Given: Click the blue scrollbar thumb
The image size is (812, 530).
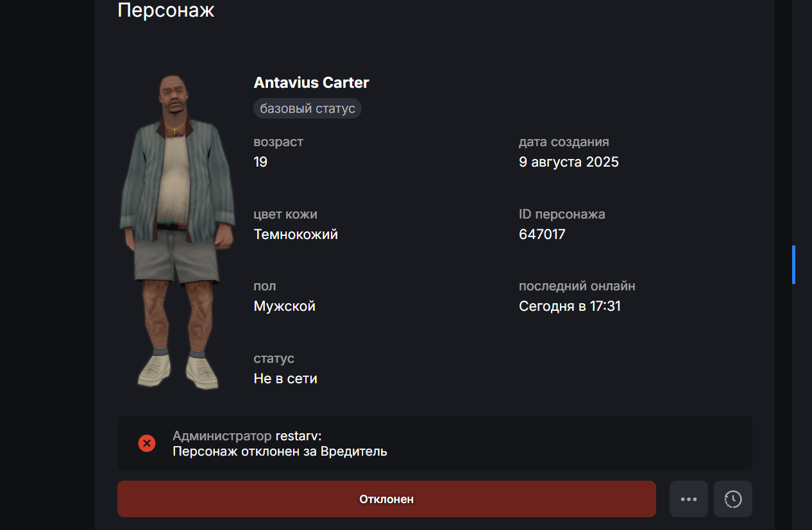Looking at the screenshot, I should [x=793, y=264].
